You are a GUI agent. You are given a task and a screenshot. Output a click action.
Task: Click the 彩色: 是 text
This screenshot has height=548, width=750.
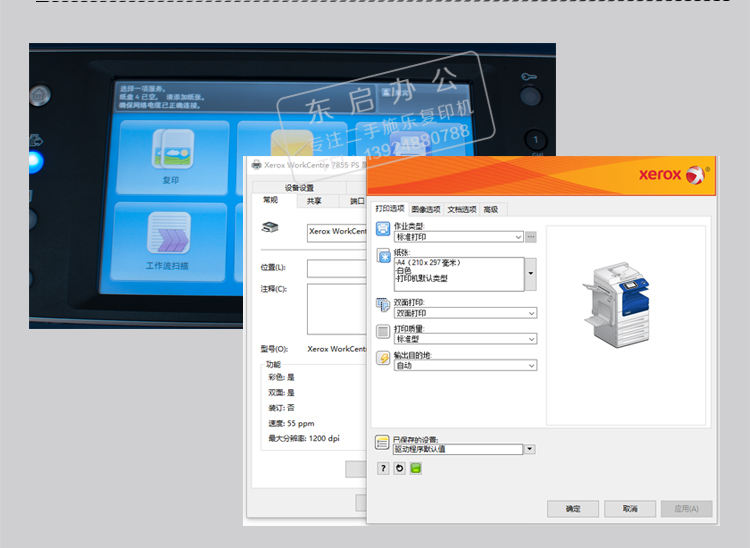point(281,377)
